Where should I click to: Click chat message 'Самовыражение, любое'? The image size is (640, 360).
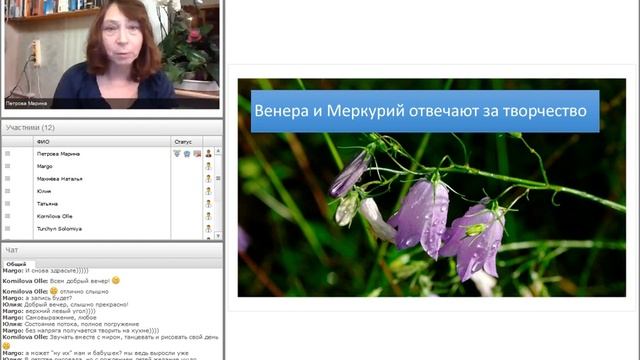[x=61, y=318]
